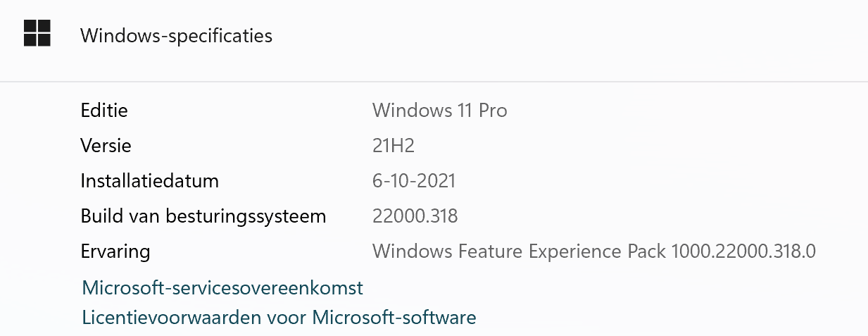Screen dimensions: 868x336
Task: Click the separator line below the header
Action: [x=434, y=82]
